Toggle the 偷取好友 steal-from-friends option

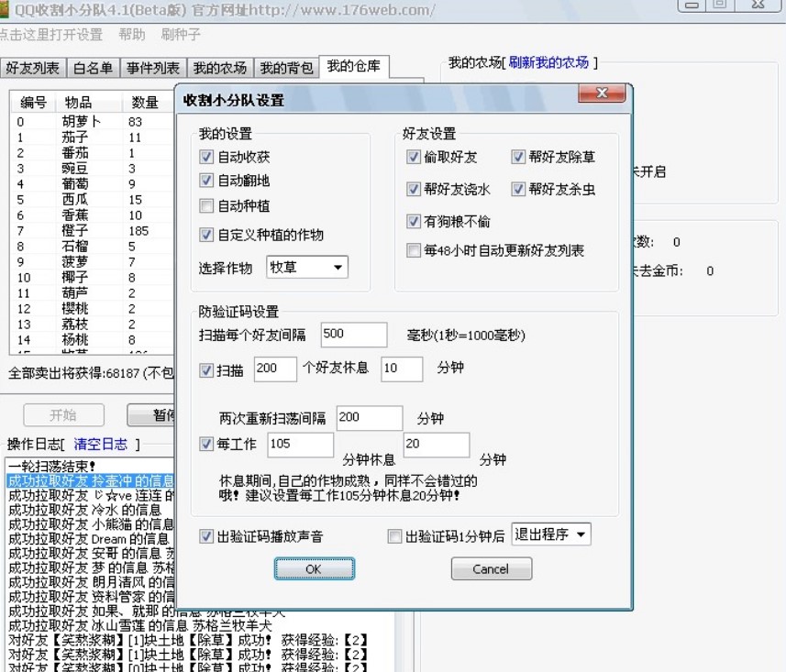pyautogui.click(x=415, y=157)
